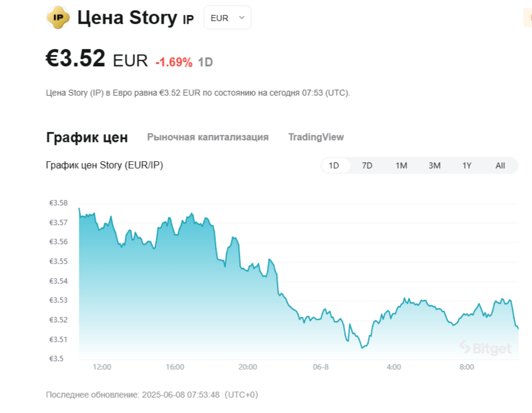532x413 pixels.
Task: Click the chart point near 20:00
Action: [248, 269]
